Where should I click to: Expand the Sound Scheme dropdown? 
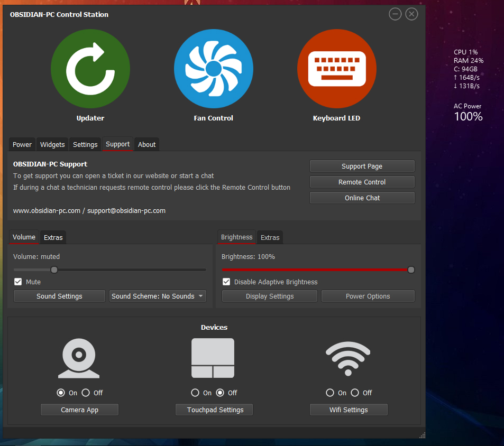click(x=158, y=296)
